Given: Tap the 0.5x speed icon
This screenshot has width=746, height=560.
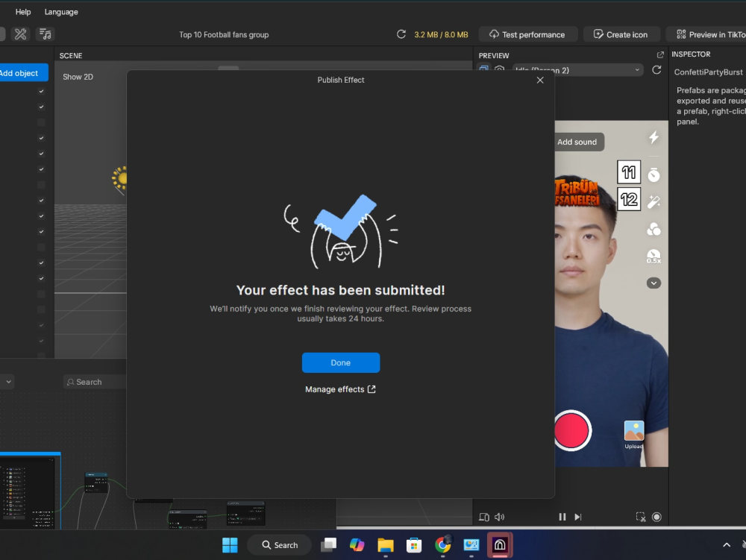Looking at the screenshot, I should [x=653, y=257].
